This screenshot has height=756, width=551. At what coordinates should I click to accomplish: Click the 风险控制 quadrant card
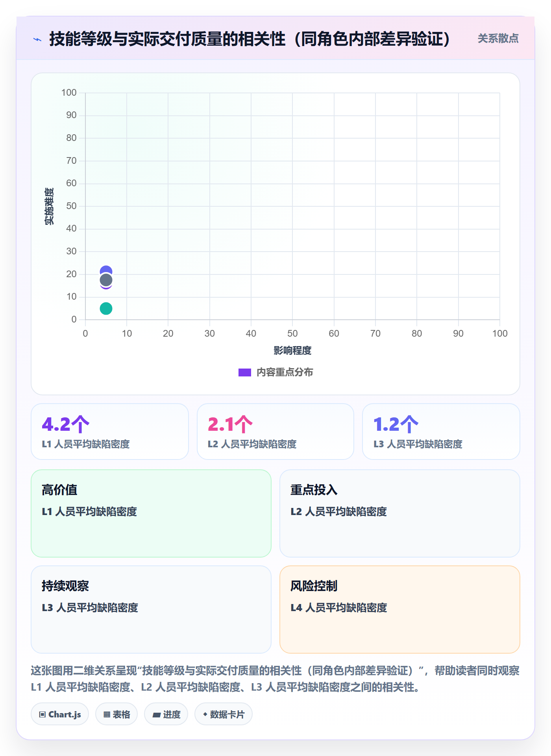(400, 610)
